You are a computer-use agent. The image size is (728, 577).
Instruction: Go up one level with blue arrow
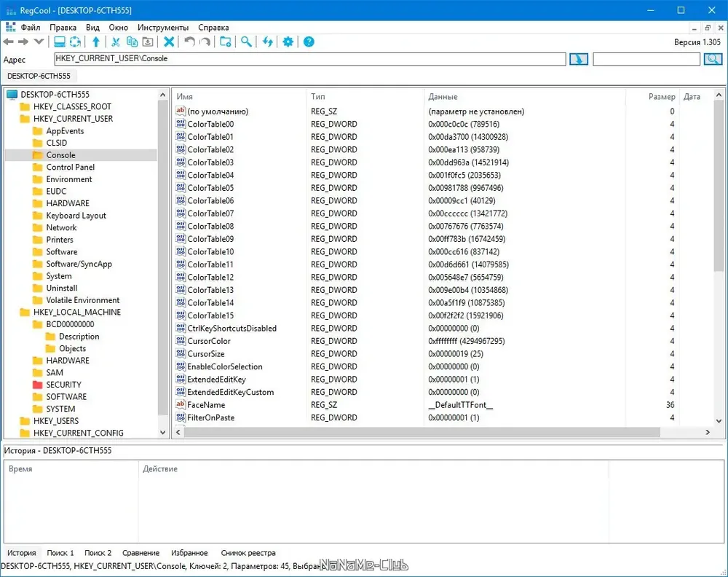tap(96, 42)
